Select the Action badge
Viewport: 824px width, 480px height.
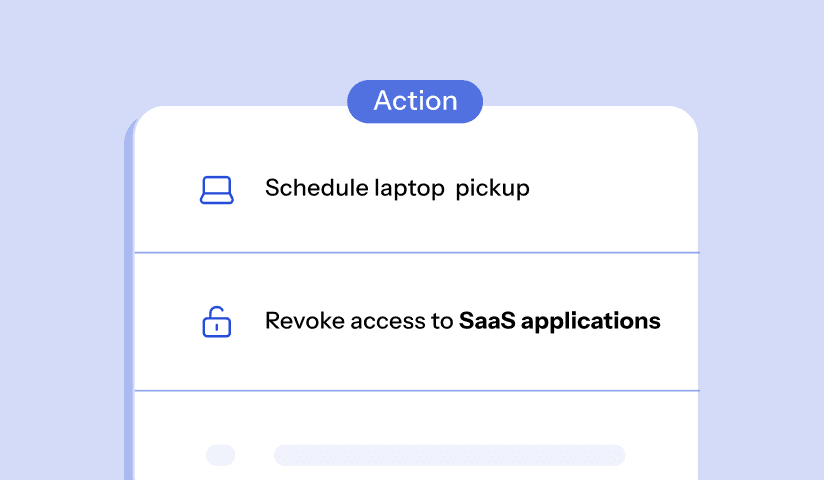[x=415, y=101]
